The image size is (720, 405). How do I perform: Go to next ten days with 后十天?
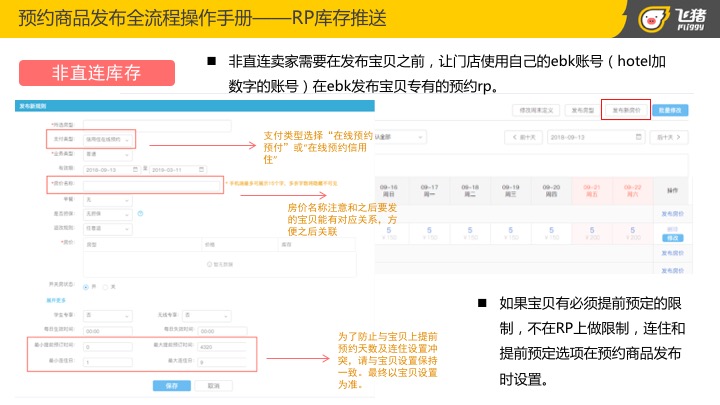tap(669, 137)
